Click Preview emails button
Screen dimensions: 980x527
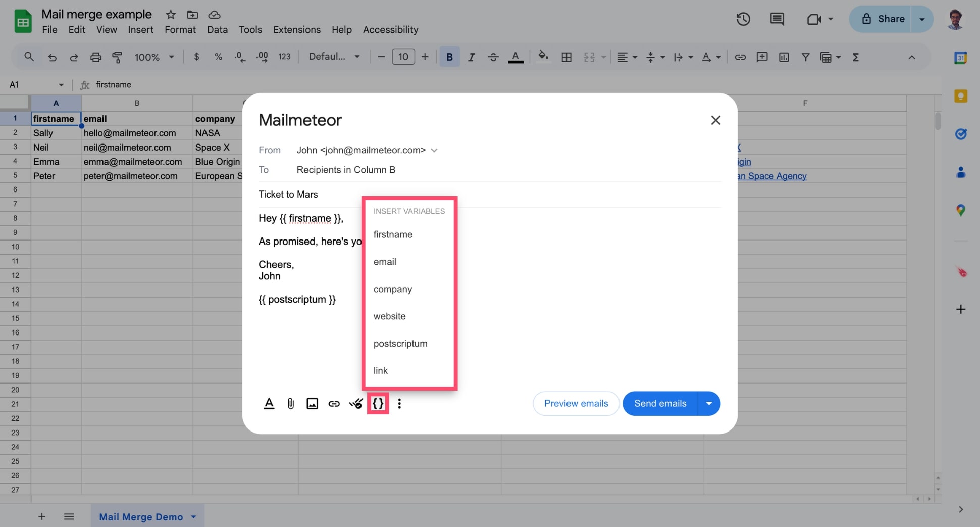click(576, 403)
